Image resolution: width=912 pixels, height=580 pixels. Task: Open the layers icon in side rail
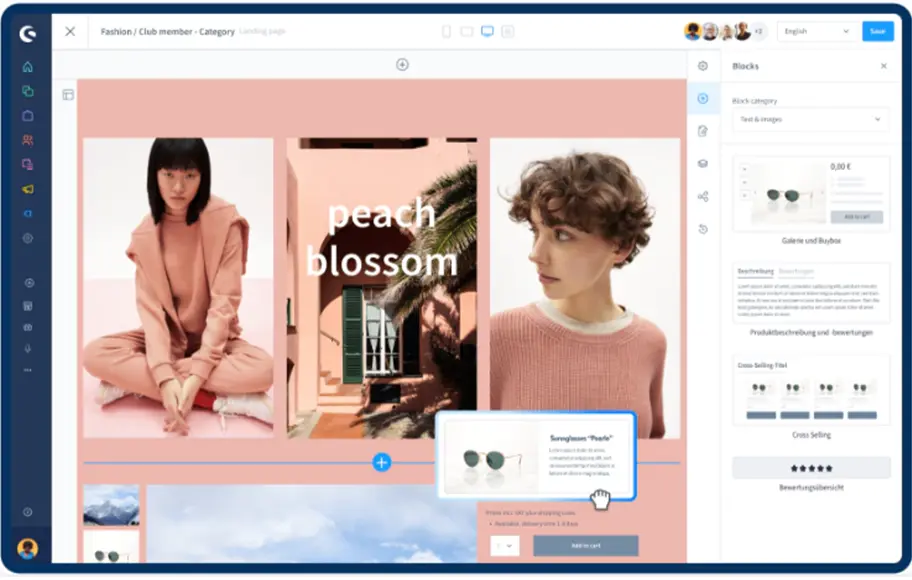(703, 164)
